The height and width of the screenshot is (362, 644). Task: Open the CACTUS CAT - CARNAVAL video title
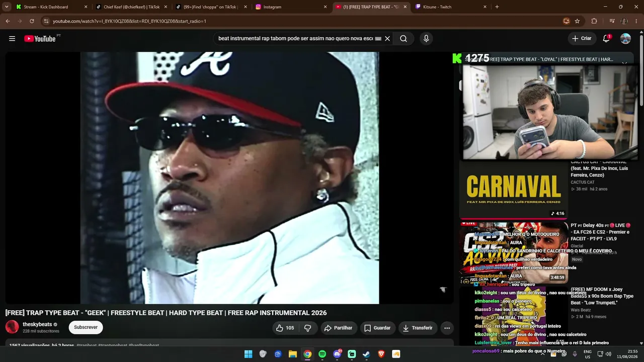(x=599, y=168)
